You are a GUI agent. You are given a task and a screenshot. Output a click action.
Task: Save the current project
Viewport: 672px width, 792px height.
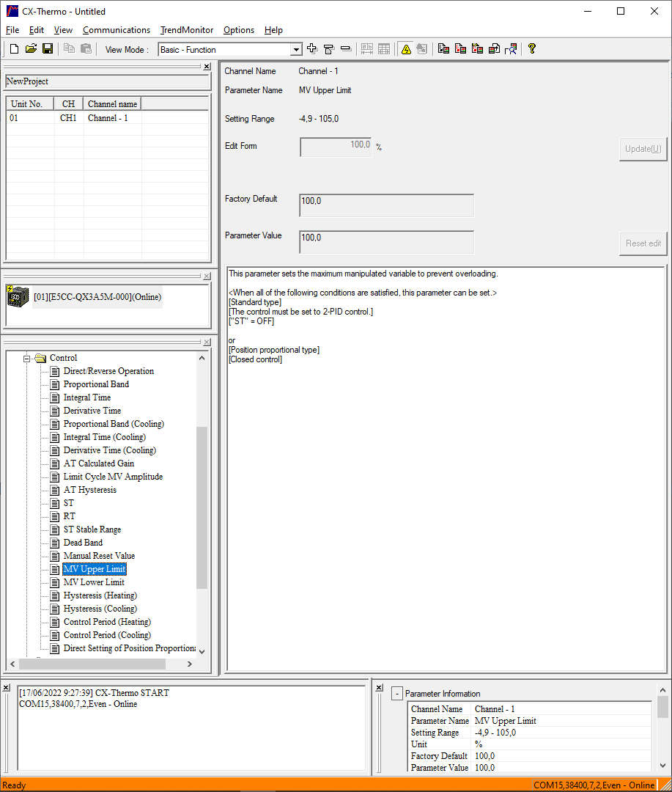click(x=48, y=49)
